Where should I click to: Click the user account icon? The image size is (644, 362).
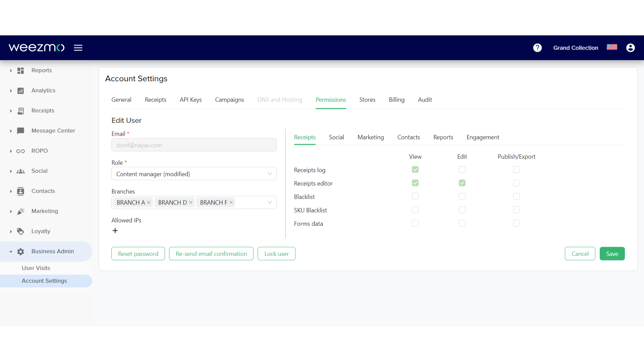[x=630, y=48]
